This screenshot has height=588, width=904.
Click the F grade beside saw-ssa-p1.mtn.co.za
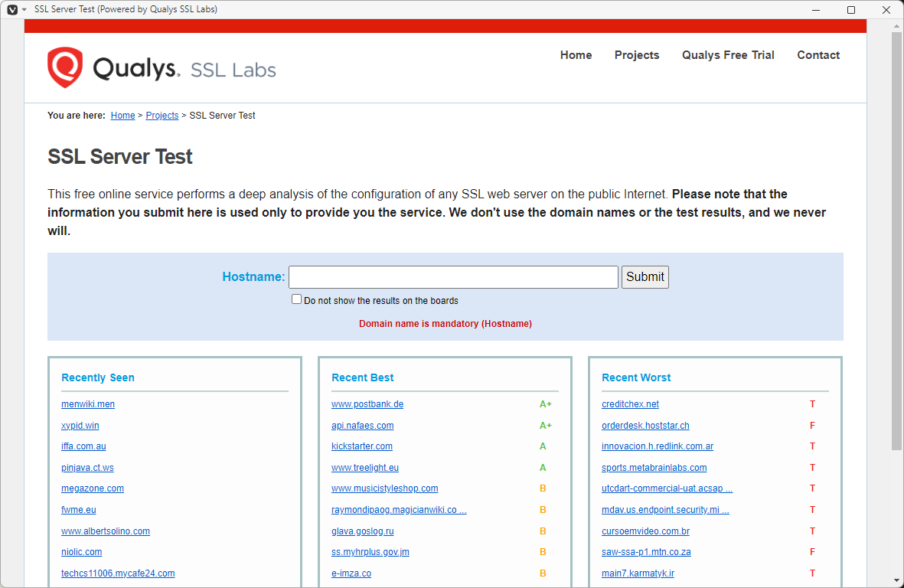[x=812, y=552]
